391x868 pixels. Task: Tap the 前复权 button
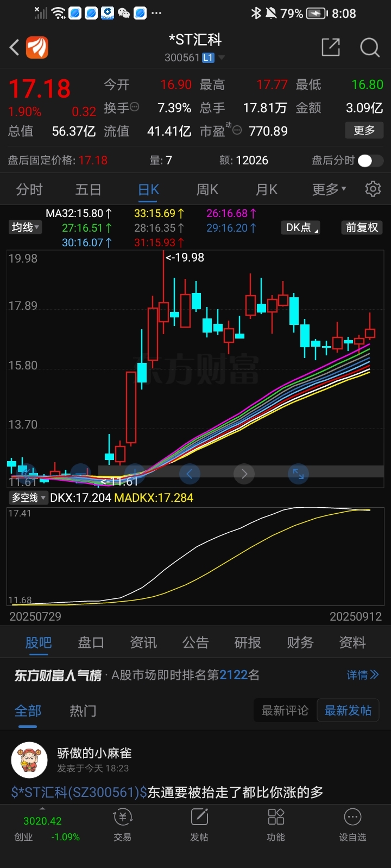[362, 228]
